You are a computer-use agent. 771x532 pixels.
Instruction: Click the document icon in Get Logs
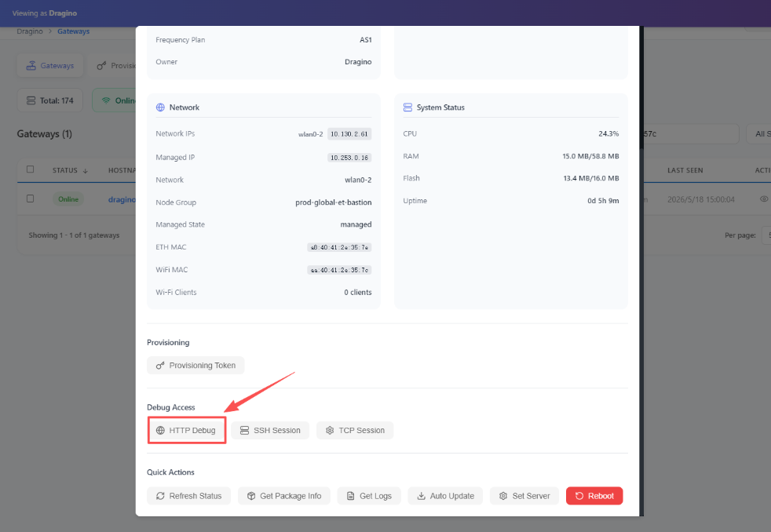pos(351,496)
